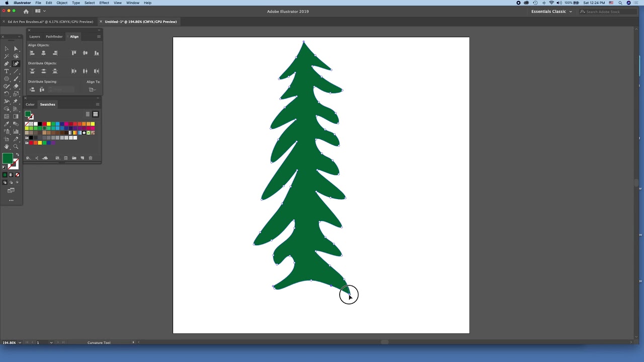
Task: Change screen mode button in toolbar
Action: point(11,191)
